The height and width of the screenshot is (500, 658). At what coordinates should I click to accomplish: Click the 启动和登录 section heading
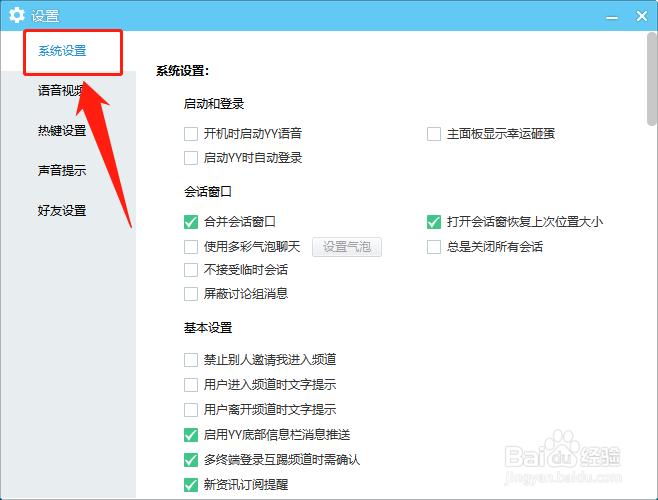tap(214, 104)
